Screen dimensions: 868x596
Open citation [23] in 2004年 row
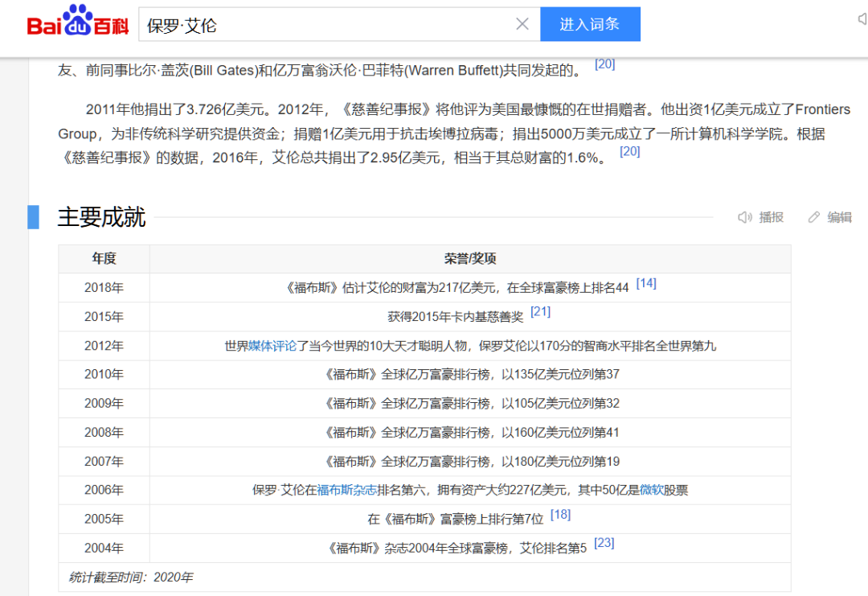[x=604, y=543]
